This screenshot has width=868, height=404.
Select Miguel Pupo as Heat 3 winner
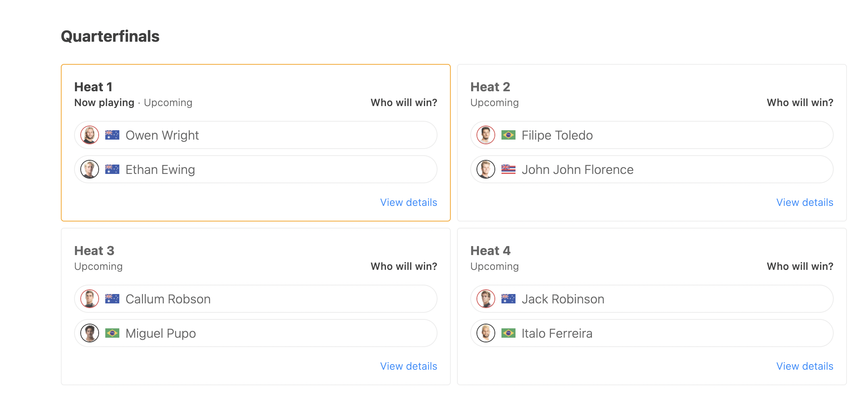coord(256,333)
